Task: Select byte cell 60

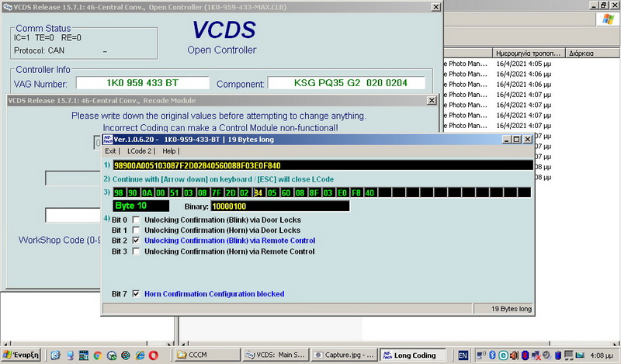Action: tap(286, 193)
